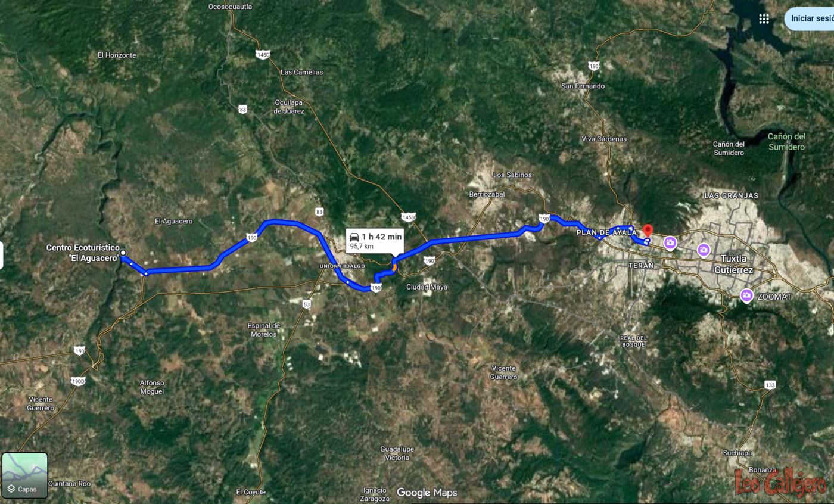Click the purple camera marker above Tuxtla Gutiérrez
Screen dimensions: 834x504
pos(704,249)
